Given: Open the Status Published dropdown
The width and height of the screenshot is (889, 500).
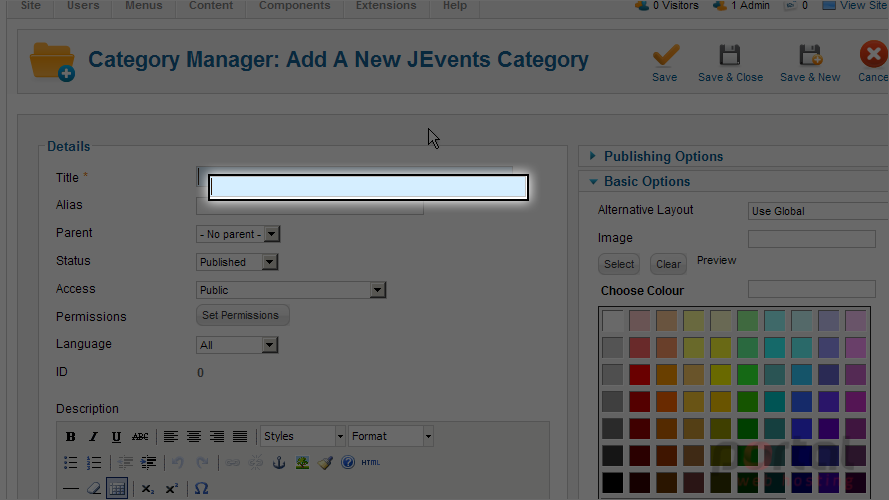Looking at the screenshot, I should click(x=237, y=262).
